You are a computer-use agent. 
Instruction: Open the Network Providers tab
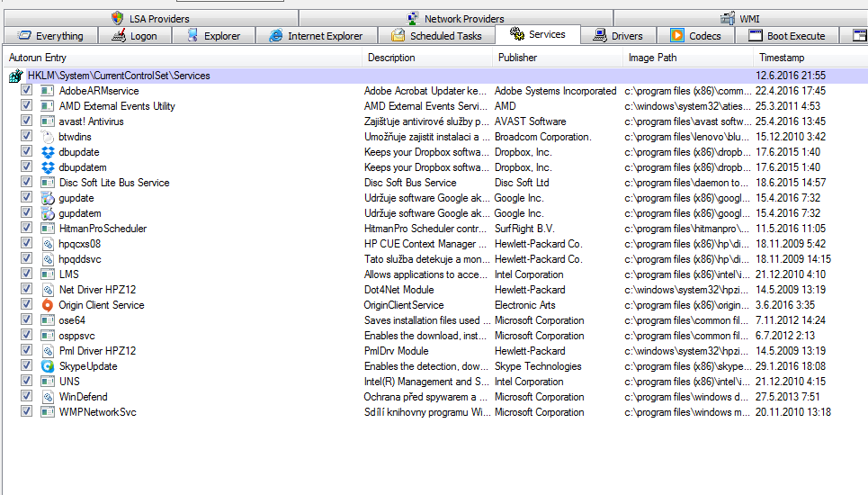click(456, 18)
